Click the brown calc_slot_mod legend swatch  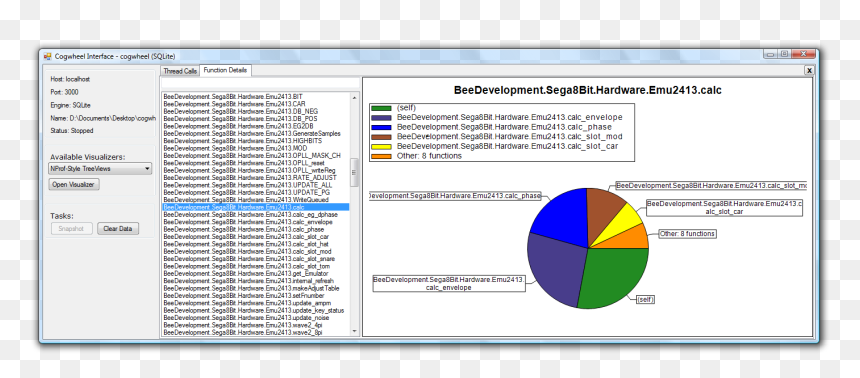click(381, 137)
